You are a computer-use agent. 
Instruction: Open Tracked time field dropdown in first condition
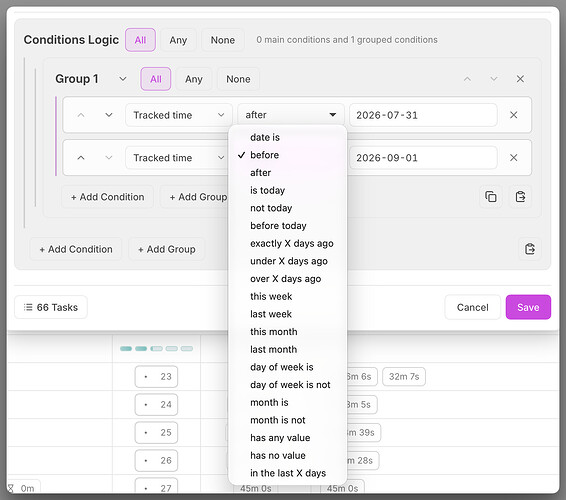(x=179, y=115)
